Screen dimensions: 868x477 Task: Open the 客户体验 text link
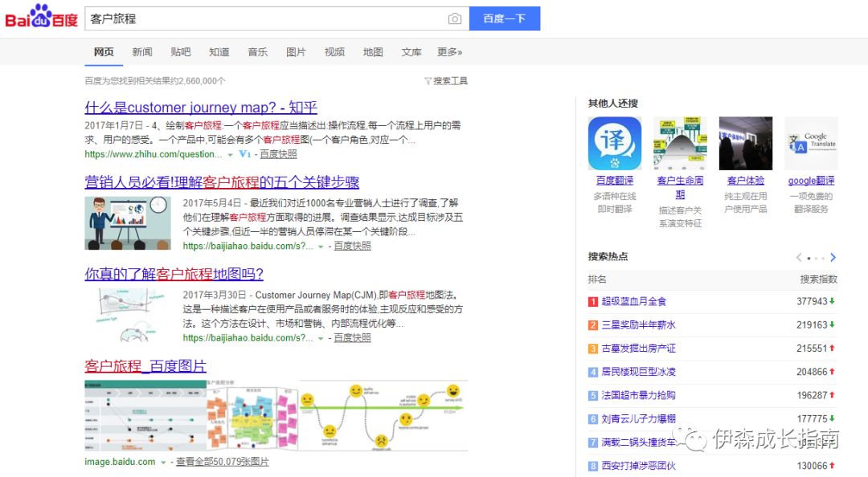[x=746, y=181]
